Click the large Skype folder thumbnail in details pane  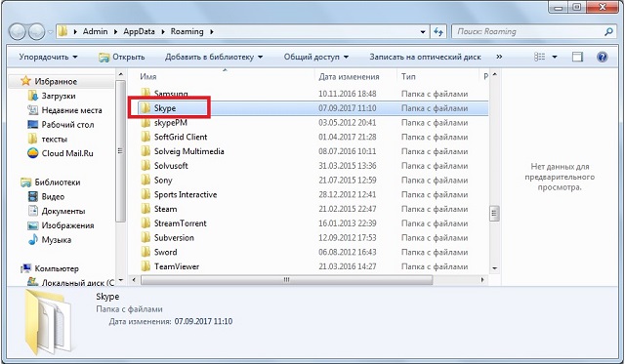point(48,322)
